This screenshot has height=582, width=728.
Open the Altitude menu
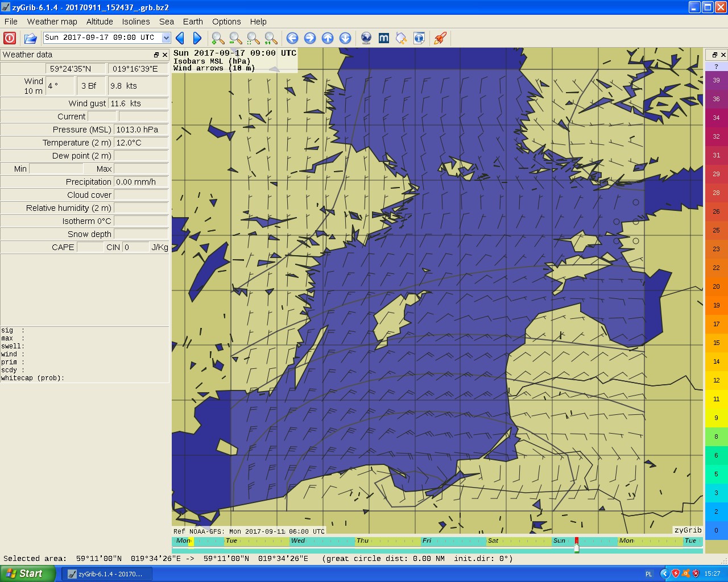pos(100,22)
